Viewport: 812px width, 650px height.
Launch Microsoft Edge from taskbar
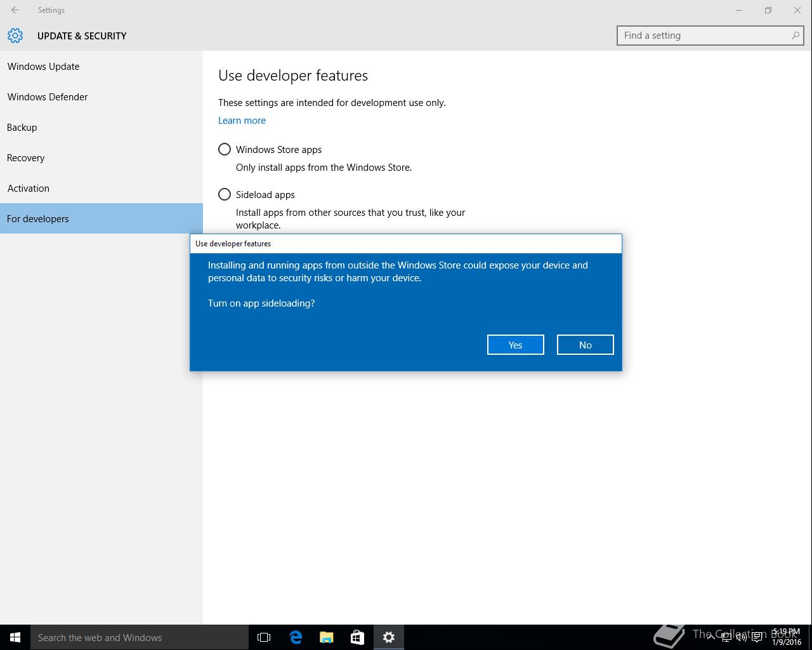(x=296, y=637)
